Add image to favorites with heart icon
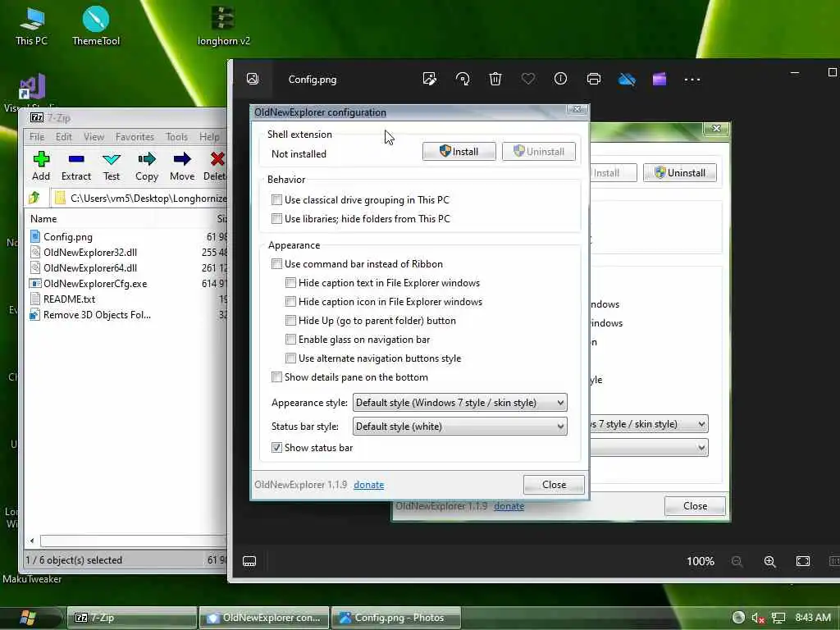This screenshot has width=840, height=630. [528, 80]
